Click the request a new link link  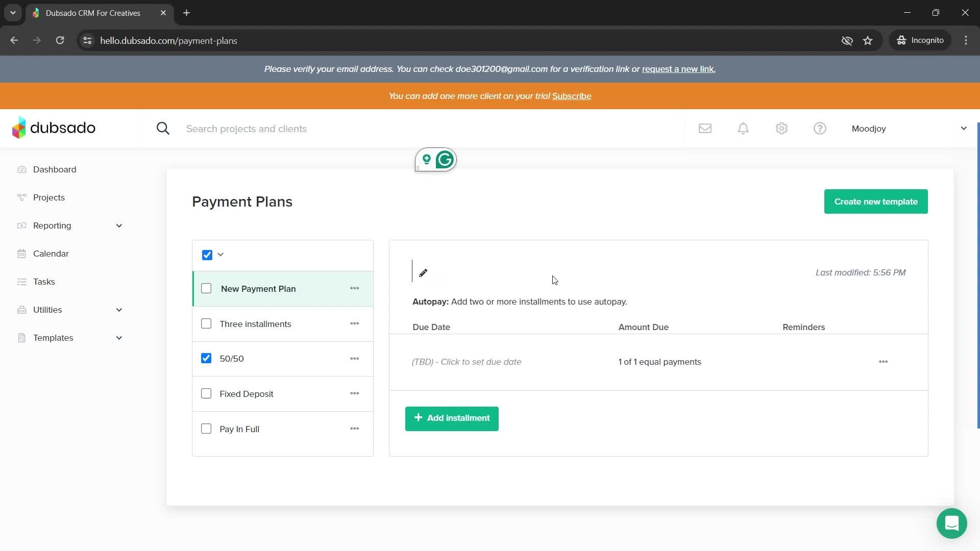(x=678, y=69)
